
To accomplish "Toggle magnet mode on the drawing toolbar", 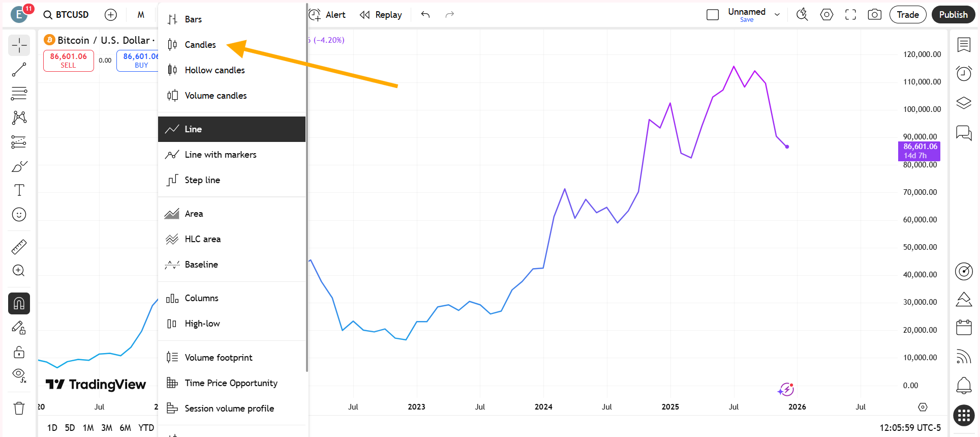I will [19, 303].
